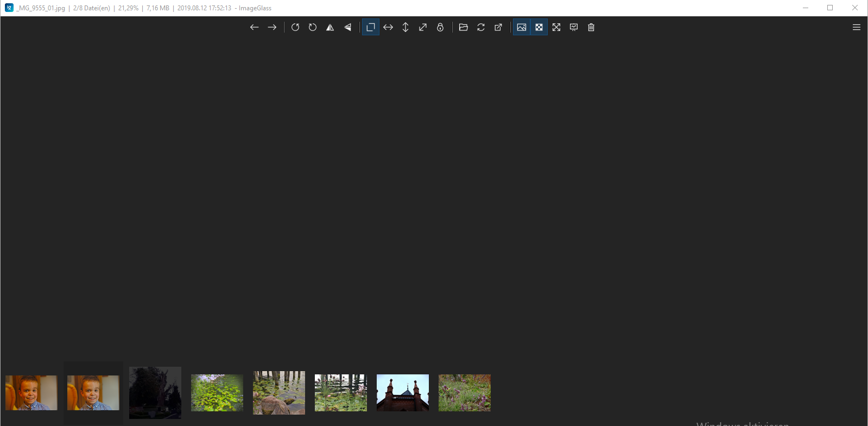The height and width of the screenshot is (426, 868).
Task: Toggle the auto zoom mode
Action: click(x=371, y=27)
